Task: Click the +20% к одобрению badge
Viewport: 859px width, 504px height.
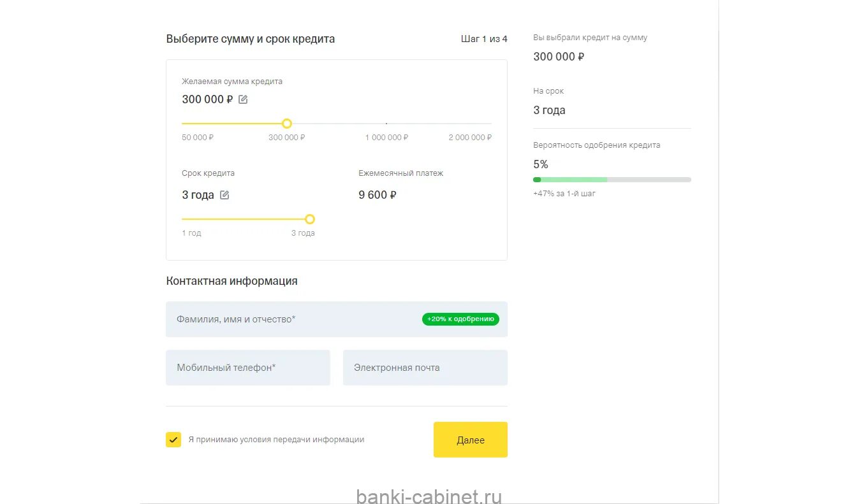Action: tap(460, 319)
